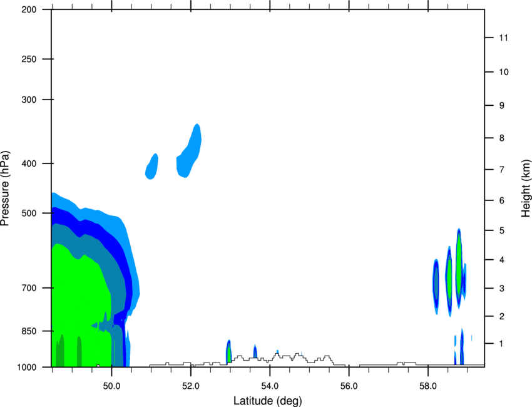Pick the 7 km height label
The height and width of the screenshot is (407, 532).
tap(502, 170)
